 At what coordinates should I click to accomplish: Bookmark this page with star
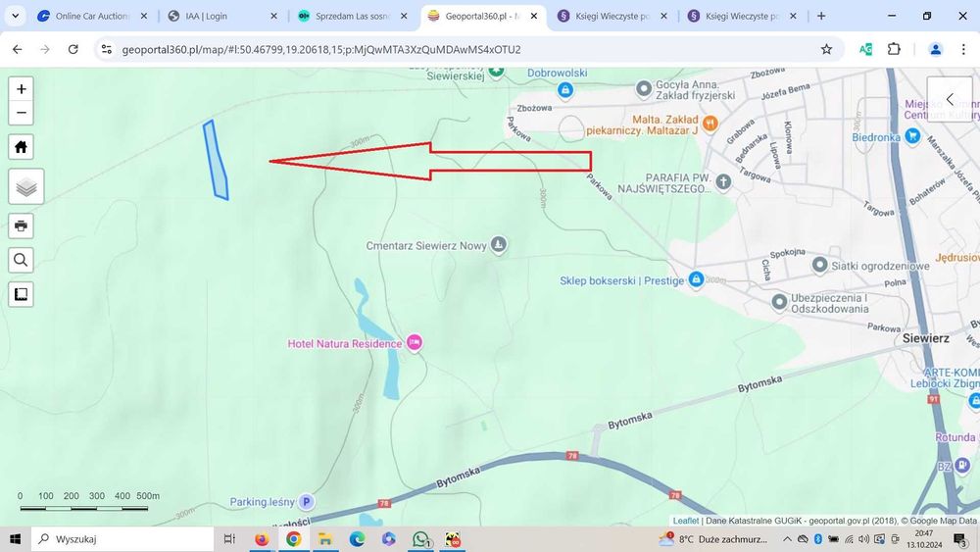pyautogui.click(x=826, y=49)
